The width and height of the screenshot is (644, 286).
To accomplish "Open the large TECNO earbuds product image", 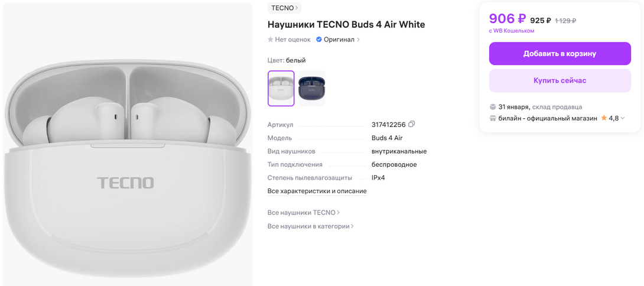I will tap(126, 144).
